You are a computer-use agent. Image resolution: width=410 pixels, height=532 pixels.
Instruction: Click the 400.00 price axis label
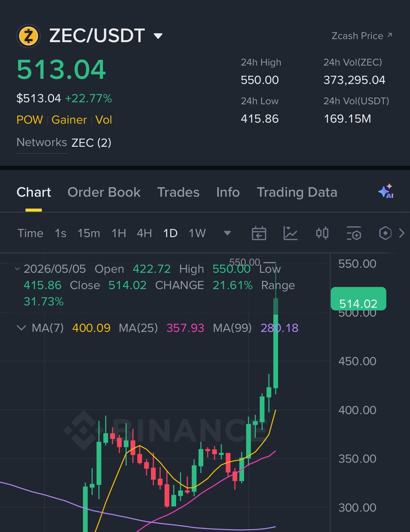357,410
